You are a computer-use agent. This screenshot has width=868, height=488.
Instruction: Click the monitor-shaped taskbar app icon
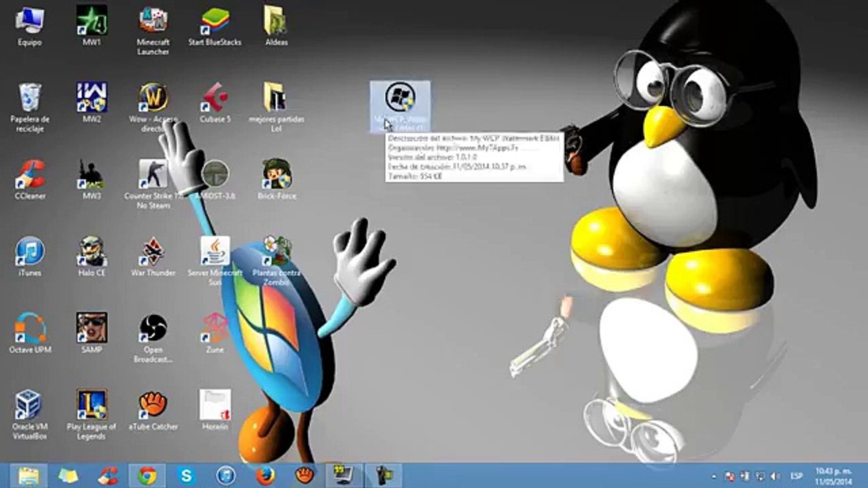[x=344, y=476]
